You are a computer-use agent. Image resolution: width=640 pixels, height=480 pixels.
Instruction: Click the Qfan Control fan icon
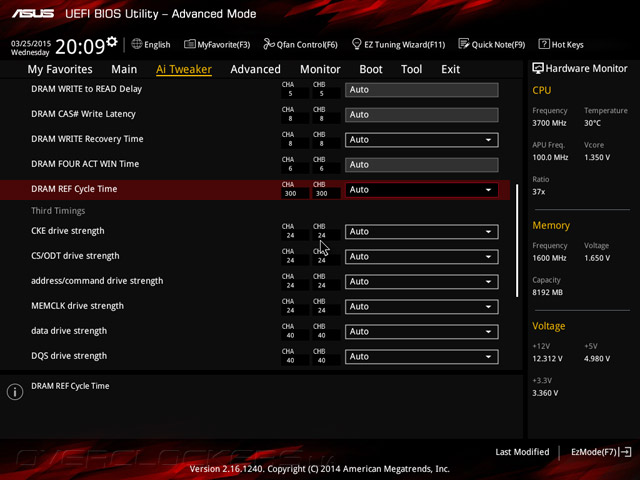[269, 44]
